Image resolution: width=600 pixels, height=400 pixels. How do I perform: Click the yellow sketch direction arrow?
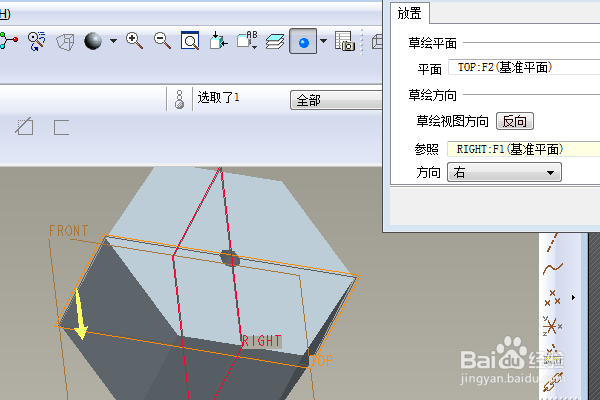tap(80, 315)
